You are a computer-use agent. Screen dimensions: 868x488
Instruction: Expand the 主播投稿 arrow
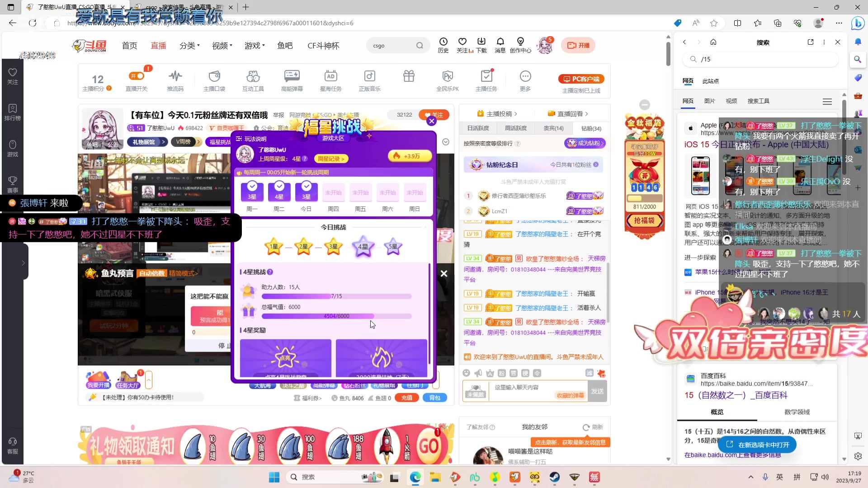(x=497, y=114)
